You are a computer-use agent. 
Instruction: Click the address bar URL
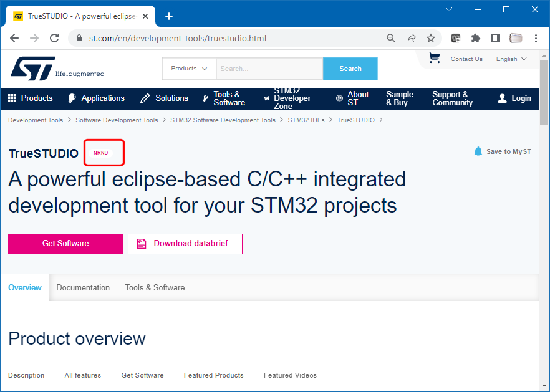[x=178, y=38]
